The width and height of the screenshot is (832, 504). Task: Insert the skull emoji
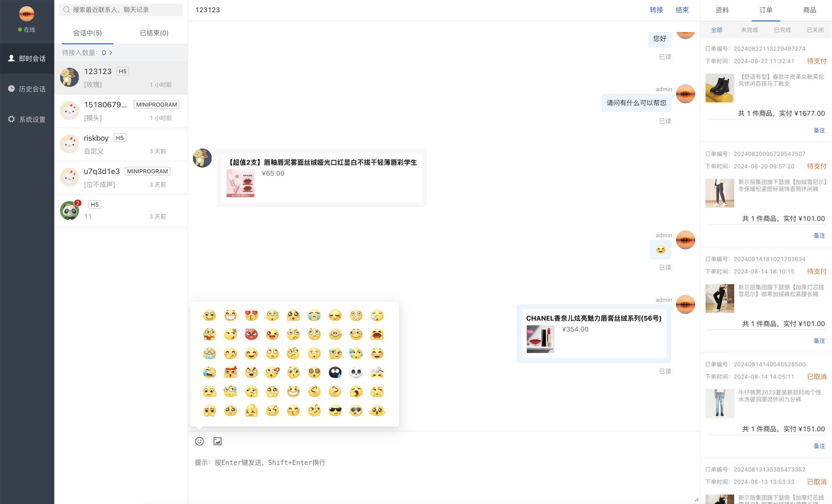point(356,372)
